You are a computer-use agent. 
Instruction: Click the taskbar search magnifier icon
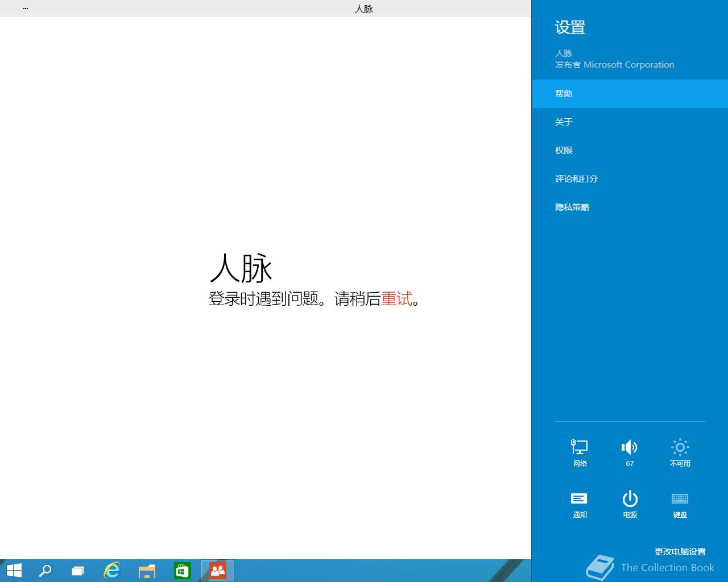point(45,571)
